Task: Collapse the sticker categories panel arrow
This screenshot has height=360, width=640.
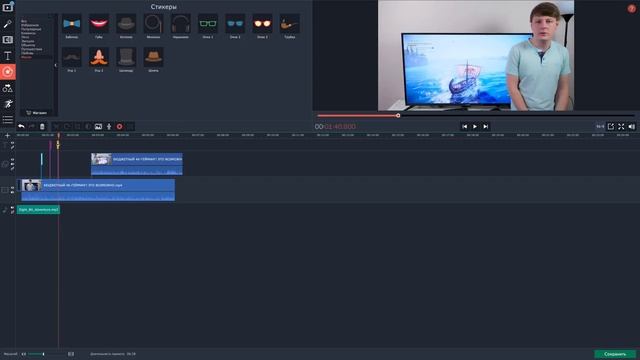Action: 56,65
